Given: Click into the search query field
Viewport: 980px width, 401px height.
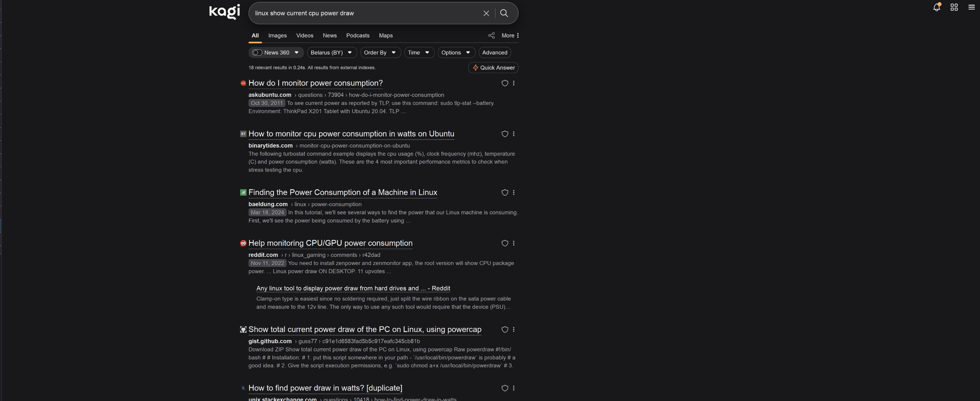Looking at the screenshot, I should [x=361, y=13].
